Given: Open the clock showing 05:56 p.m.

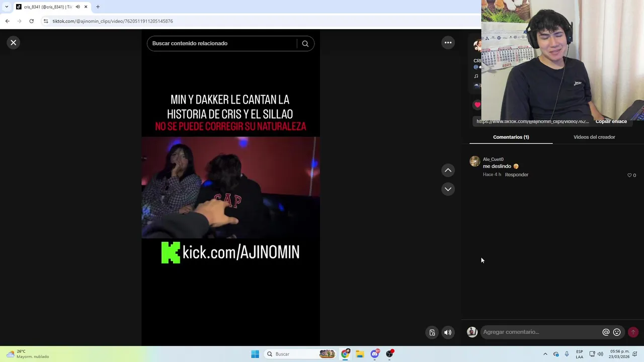Looking at the screenshot, I should (x=619, y=354).
